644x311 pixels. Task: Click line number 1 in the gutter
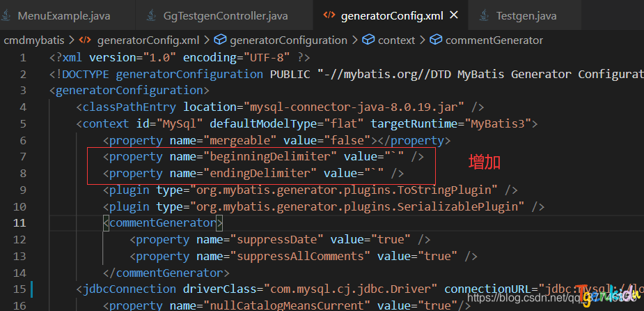tap(23, 58)
